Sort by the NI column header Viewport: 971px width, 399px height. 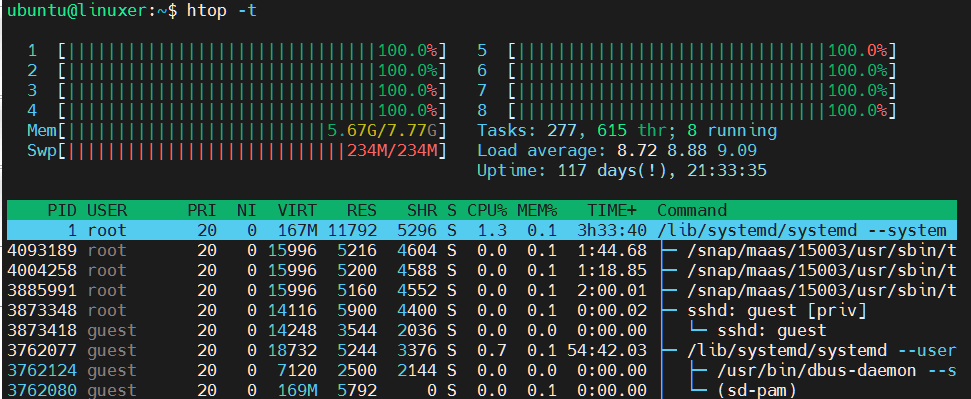coord(246,211)
